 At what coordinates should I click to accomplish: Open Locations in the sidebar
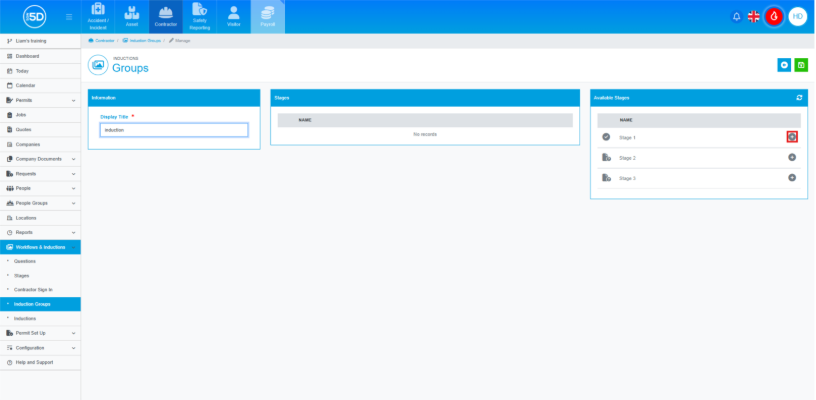pos(40,217)
